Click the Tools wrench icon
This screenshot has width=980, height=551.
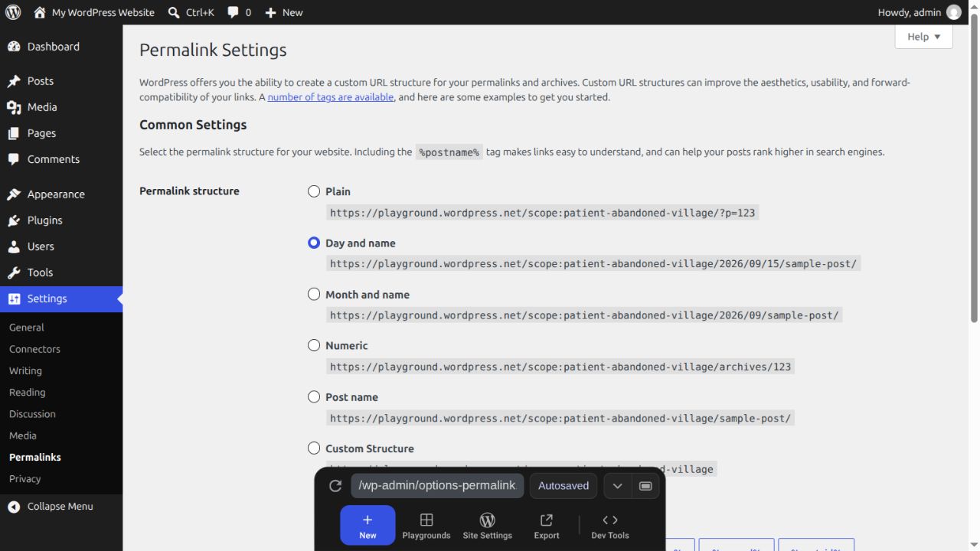[14, 272]
